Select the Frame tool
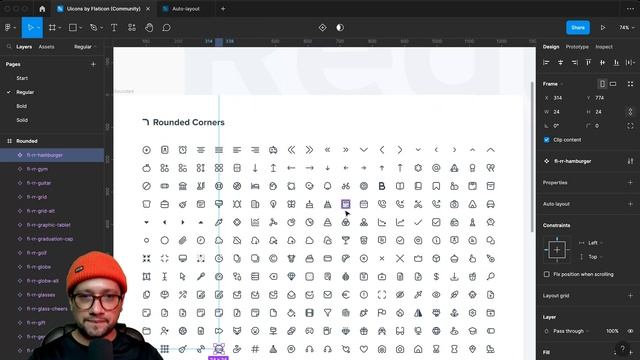 [52, 28]
